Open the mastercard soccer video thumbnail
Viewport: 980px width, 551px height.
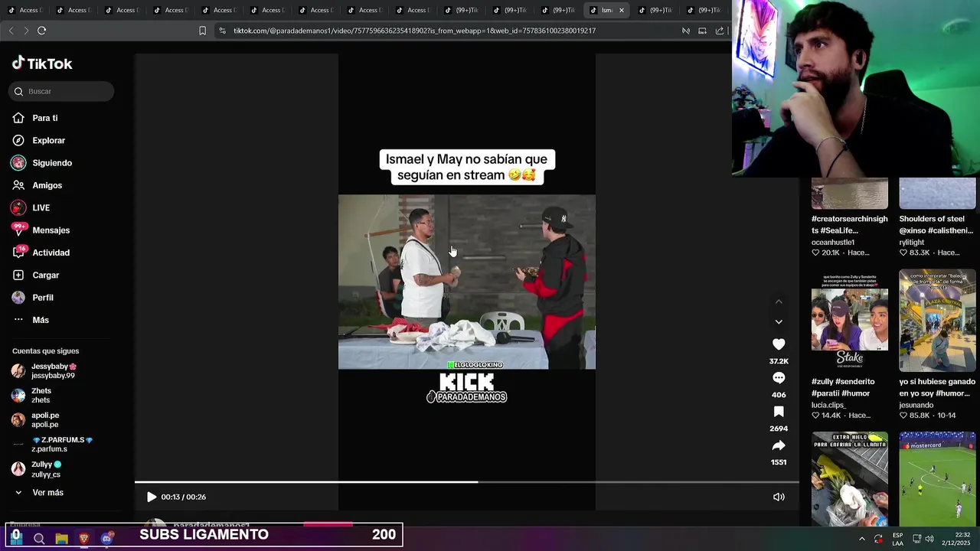coord(937,478)
